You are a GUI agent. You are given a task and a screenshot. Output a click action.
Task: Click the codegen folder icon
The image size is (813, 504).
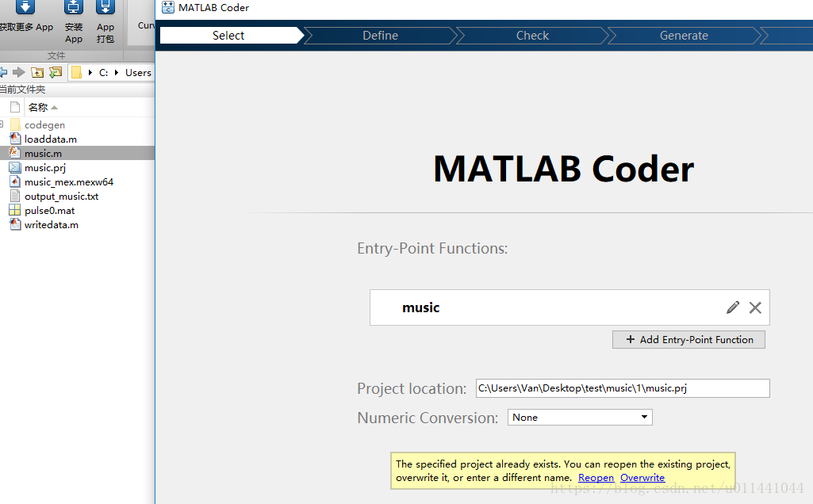coord(16,125)
